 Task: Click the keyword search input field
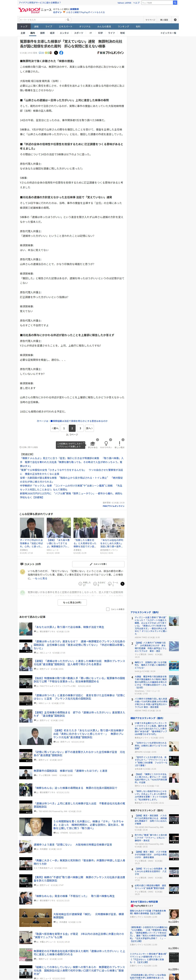42,20
